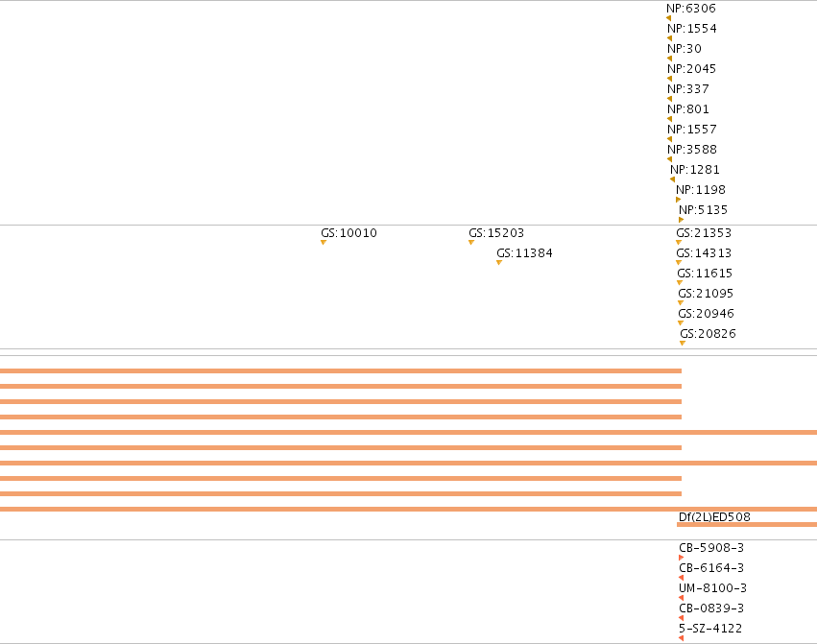Click the right-pointing marker beneath NP:5135
The image size is (817, 644).
click(x=681, y=220)
